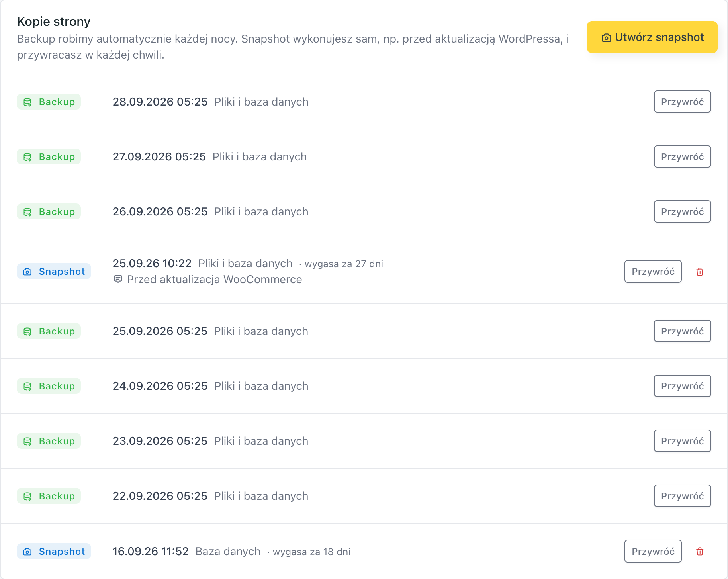Restore the snapshot from 25.09.26 10:22

pos(653,272)
